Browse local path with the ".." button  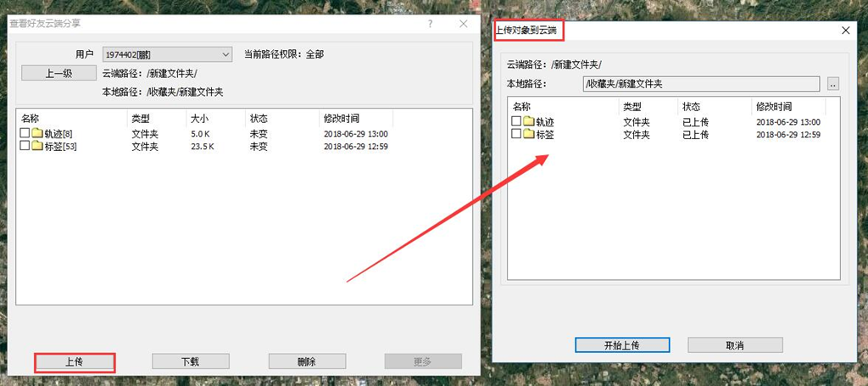click(x=832, y=84)
